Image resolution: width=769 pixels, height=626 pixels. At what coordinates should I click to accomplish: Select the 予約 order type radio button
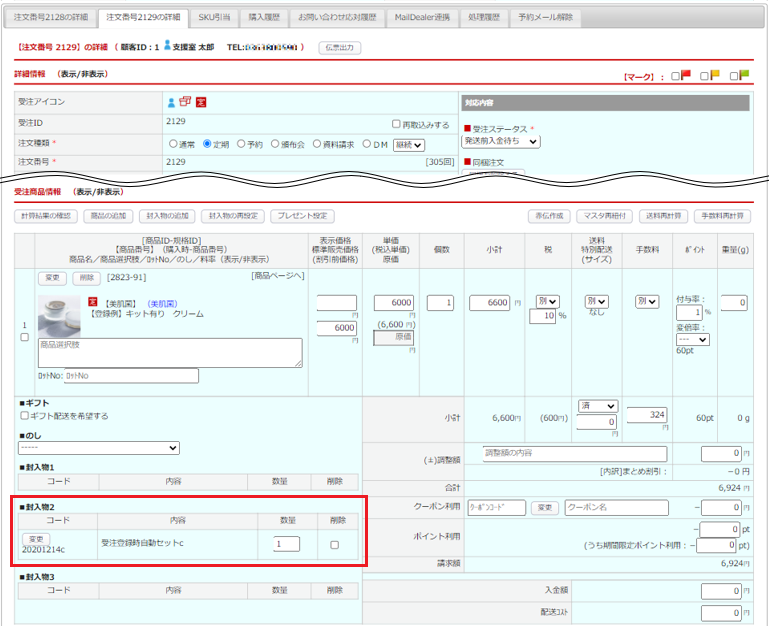pyautogui.click(x=241, y=144)
